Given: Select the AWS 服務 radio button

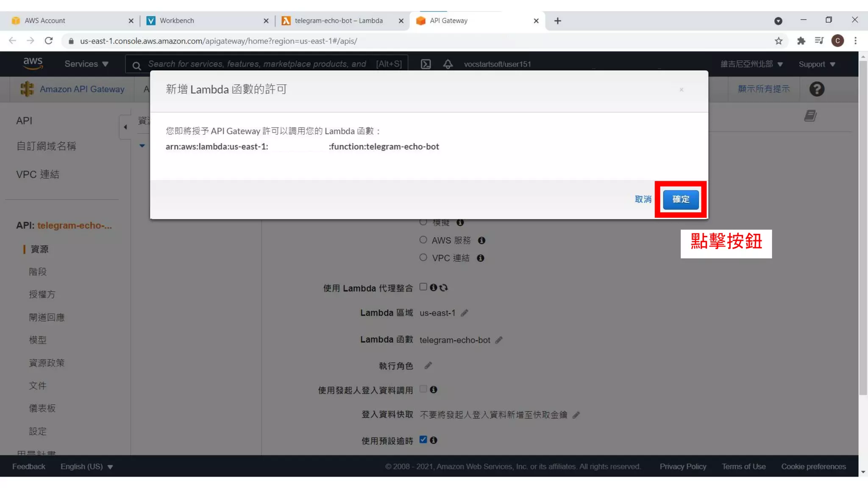Looking at the screenshot, I should [423, 240].
